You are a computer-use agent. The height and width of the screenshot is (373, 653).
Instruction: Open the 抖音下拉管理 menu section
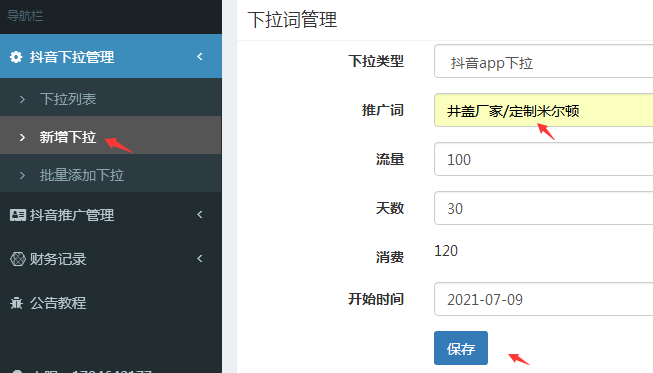[x=110, y=56]
